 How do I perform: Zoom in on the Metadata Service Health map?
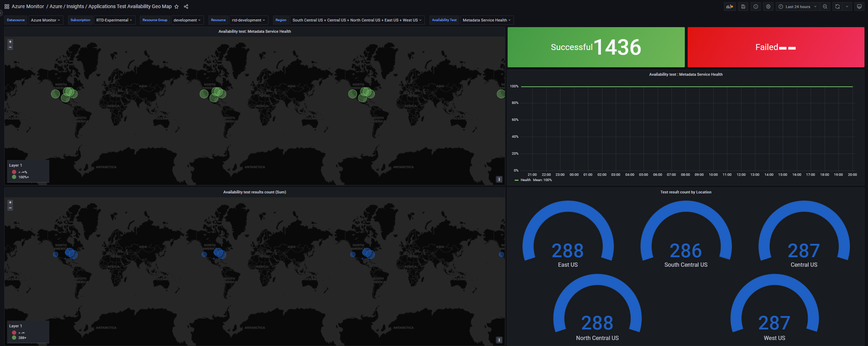tap(10, 42)
